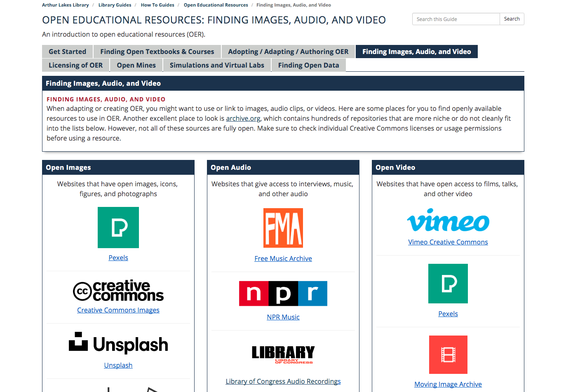Select the Finding Images, Audio, and Video tab

[417, 52]
